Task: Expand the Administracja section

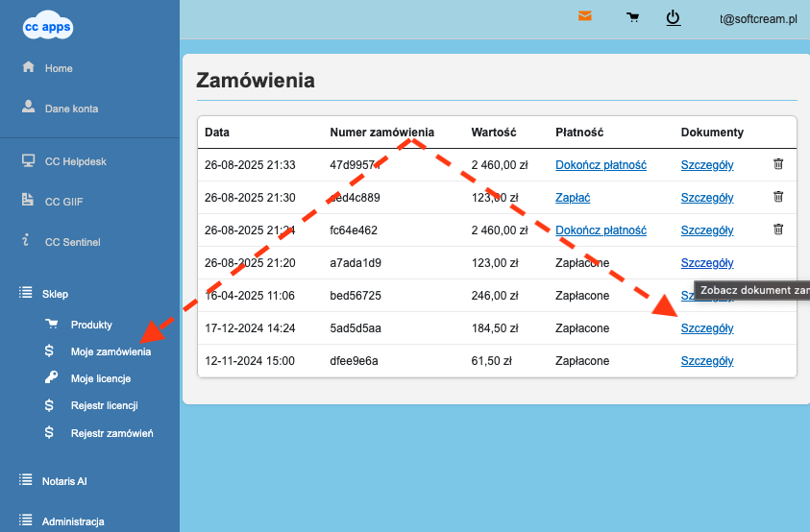Action: point(72,521)
